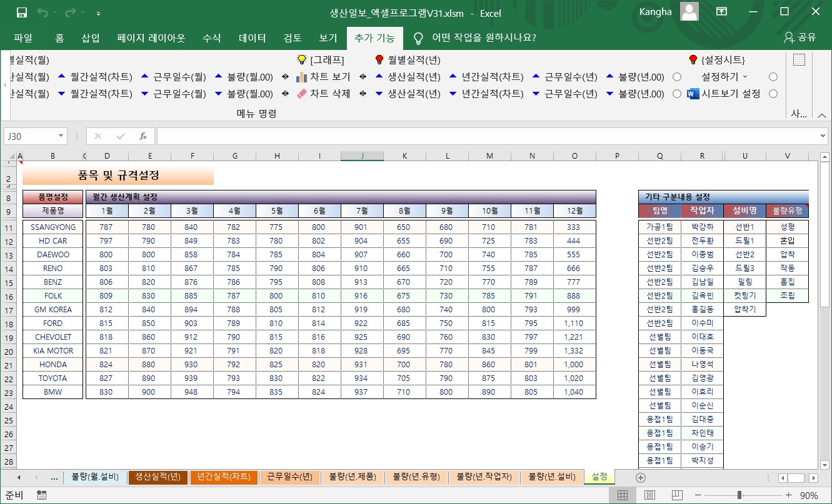Expand the 사... group on ribbon
Screen dimensions: 832x504
click(x=799, y=114)
